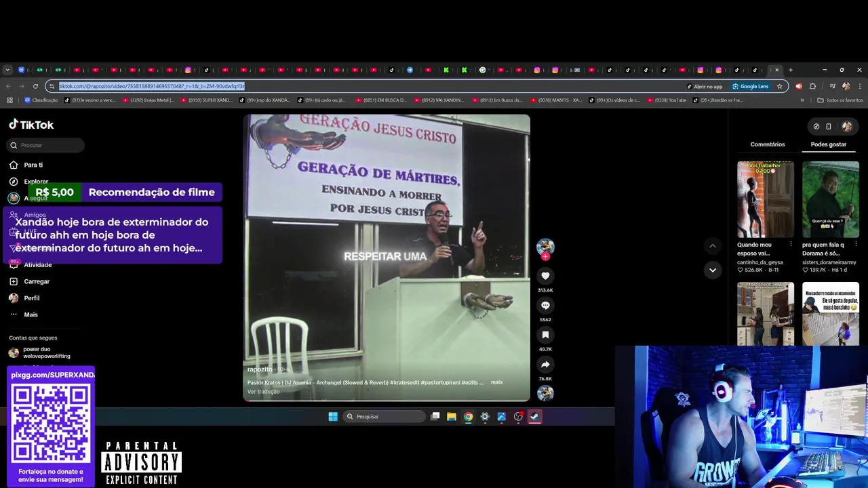Image resolution: width=868 pixels, height=488 pixels.
Task: Open the SUPER XAND... bookmark
Action: [206, 100]
